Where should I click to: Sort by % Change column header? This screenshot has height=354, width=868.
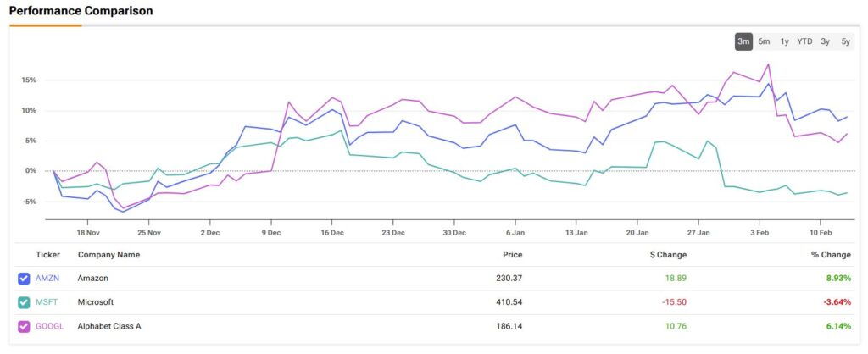[x=830, y=254]
